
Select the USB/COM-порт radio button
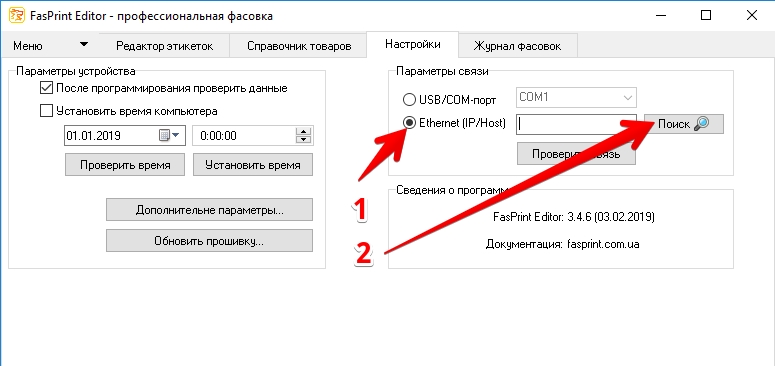click(409, 100)
